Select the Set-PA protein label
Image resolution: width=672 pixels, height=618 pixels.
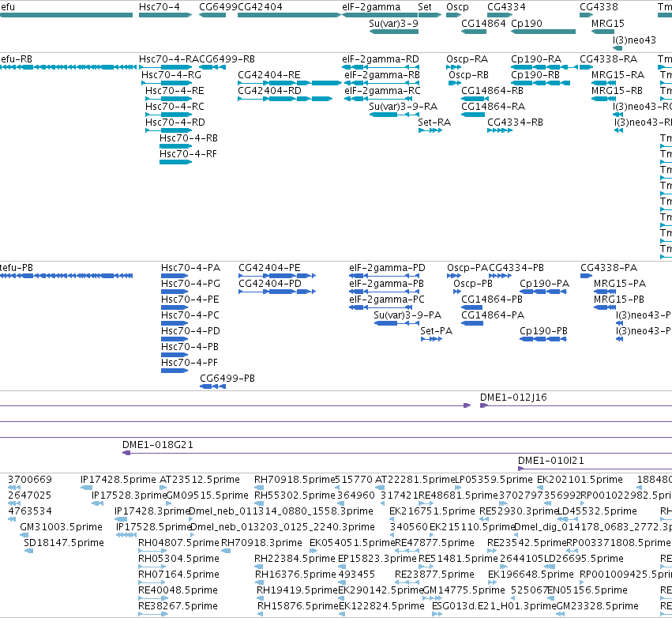pos(436,331)
